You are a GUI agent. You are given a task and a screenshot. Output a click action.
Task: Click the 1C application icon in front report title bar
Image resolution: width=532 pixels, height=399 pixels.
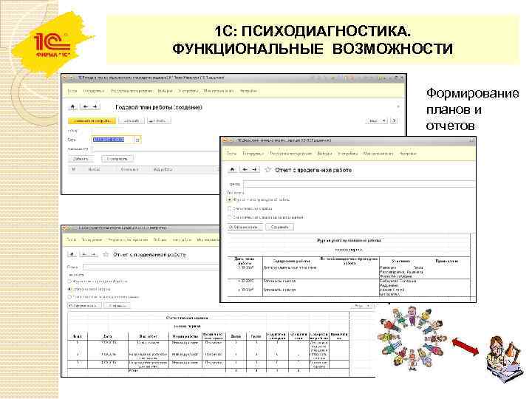[225, 140]
